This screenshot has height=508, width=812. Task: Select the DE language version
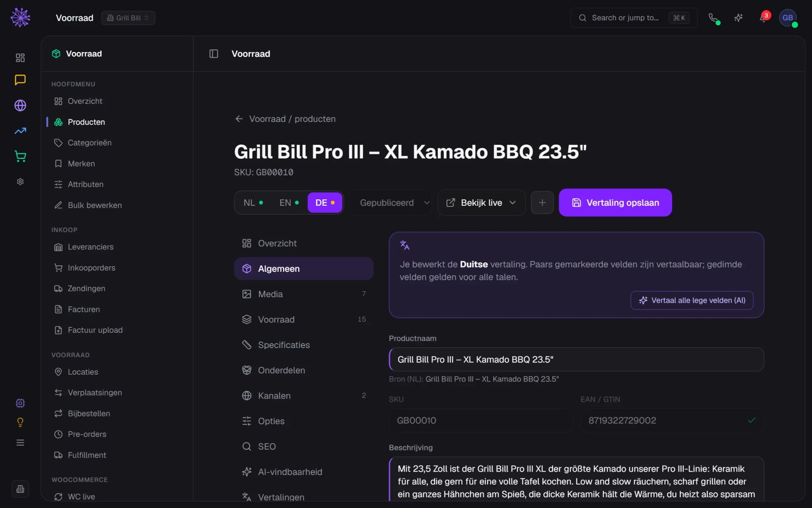tap(325, 203)
